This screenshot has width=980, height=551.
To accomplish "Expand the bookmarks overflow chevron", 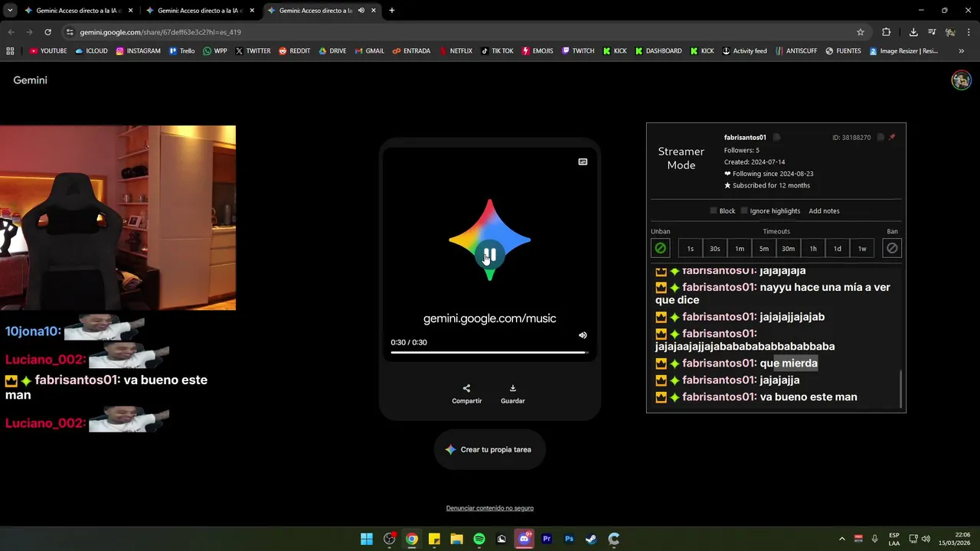I will coord(962,51).
